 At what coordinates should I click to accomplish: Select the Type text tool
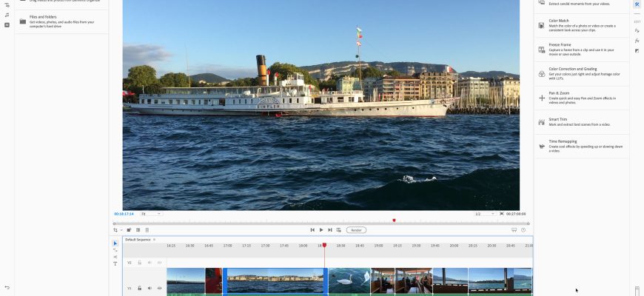tap(115, 263)
